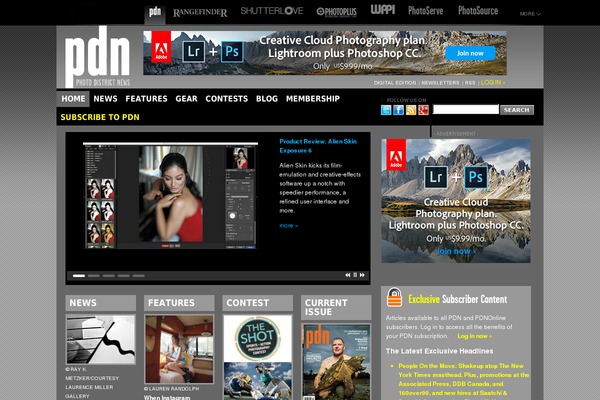This screenshot has height=400, width=600.
Task: Open the Google Plus follow icon
Action: point(423,110)
